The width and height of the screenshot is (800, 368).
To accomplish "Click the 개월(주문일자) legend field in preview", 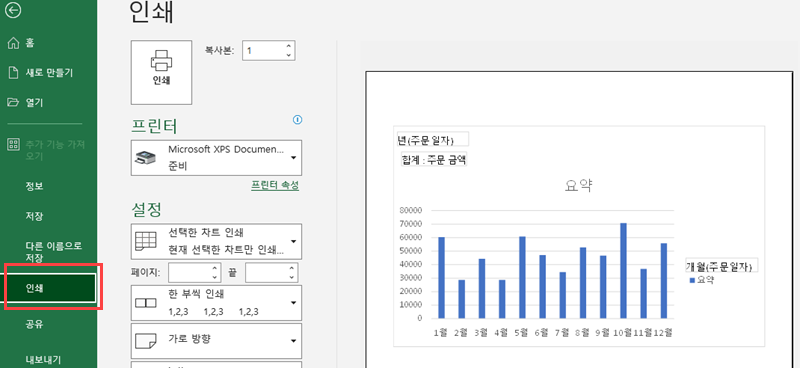I will [721, 265].
